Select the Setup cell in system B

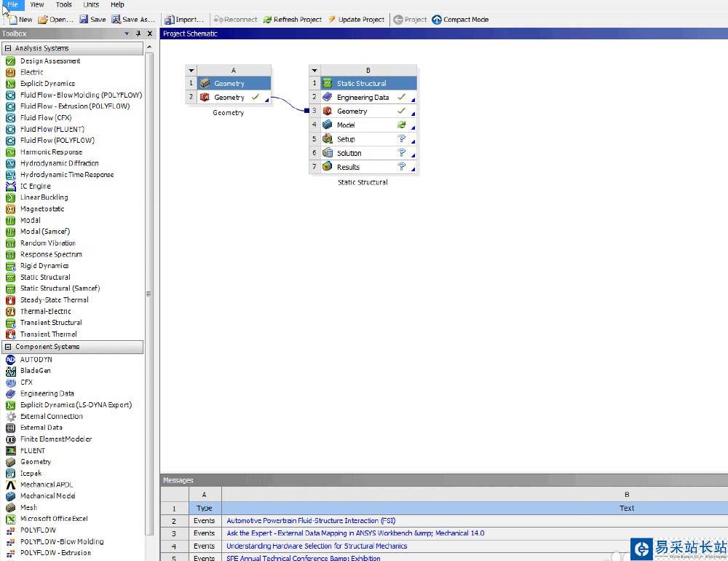[x=368, y=139]
